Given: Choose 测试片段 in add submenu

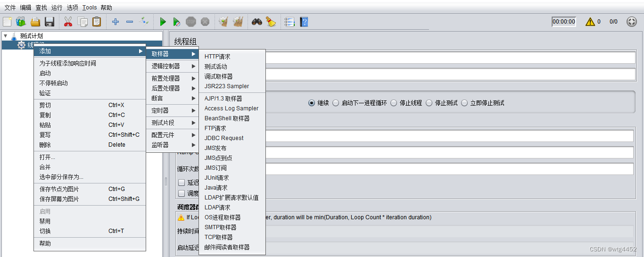Looking at the screenshot, I should coord(173,123).
